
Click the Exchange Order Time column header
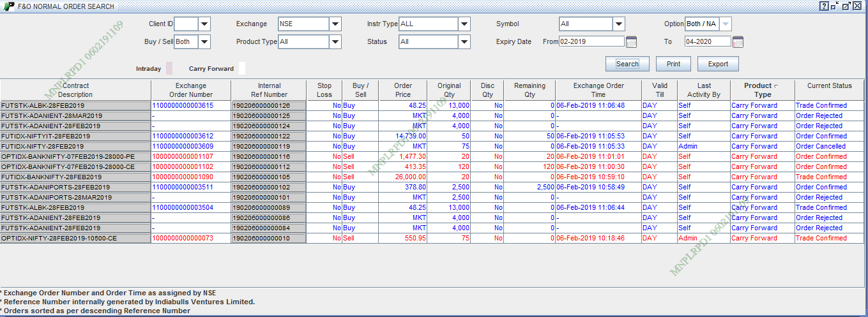pyautogui.click(x=598, y=90)
